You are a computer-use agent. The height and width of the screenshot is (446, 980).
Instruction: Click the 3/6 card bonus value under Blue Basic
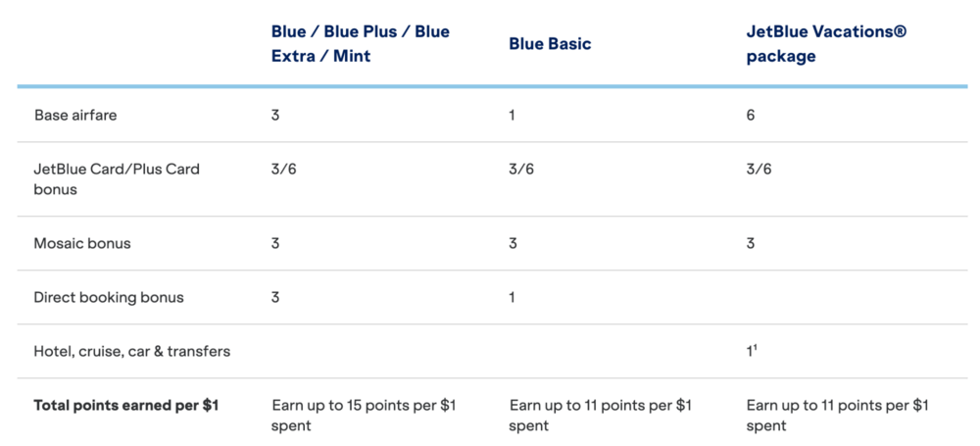click(521, 170)
